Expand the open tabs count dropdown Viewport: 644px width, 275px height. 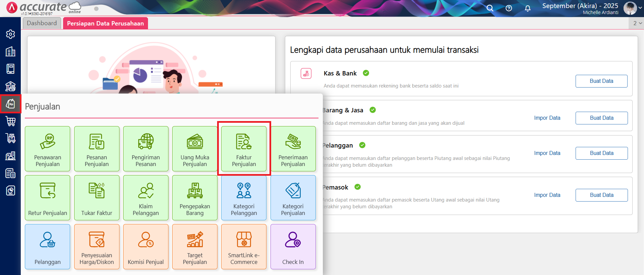637,23
